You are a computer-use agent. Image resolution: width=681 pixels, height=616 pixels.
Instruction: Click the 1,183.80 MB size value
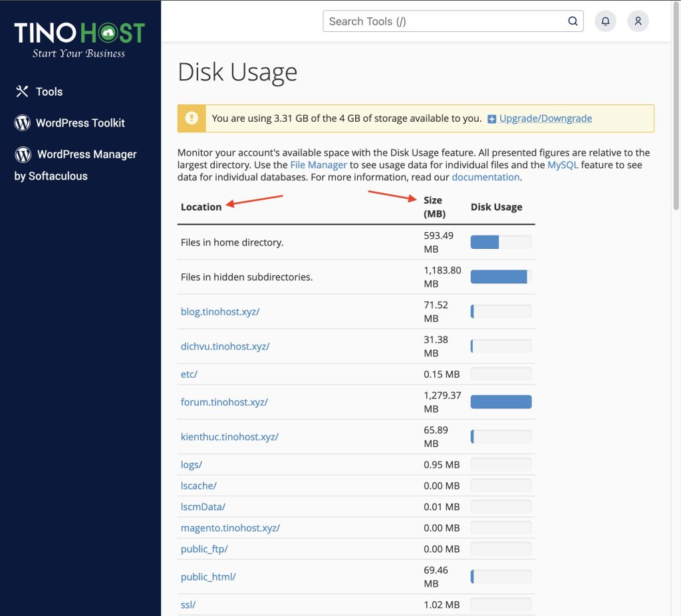click(442, 277)
